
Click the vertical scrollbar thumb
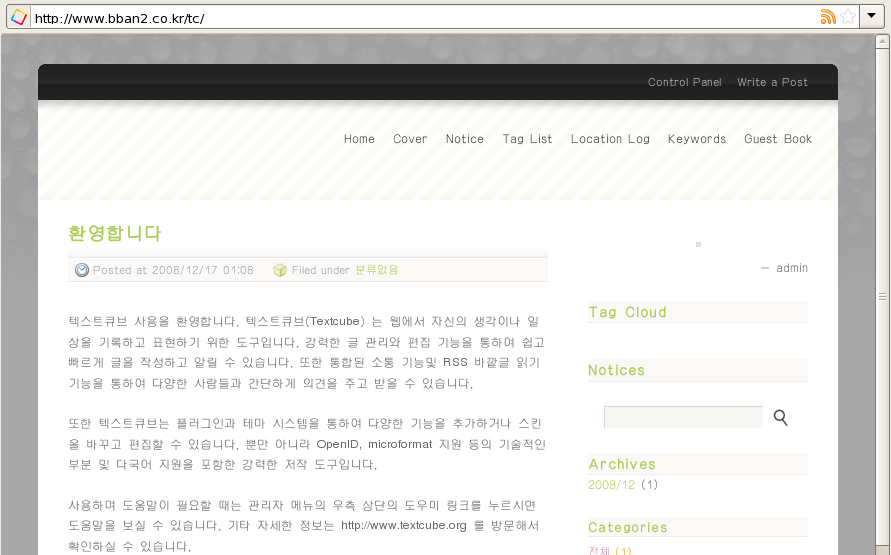[x=882, y=297]
